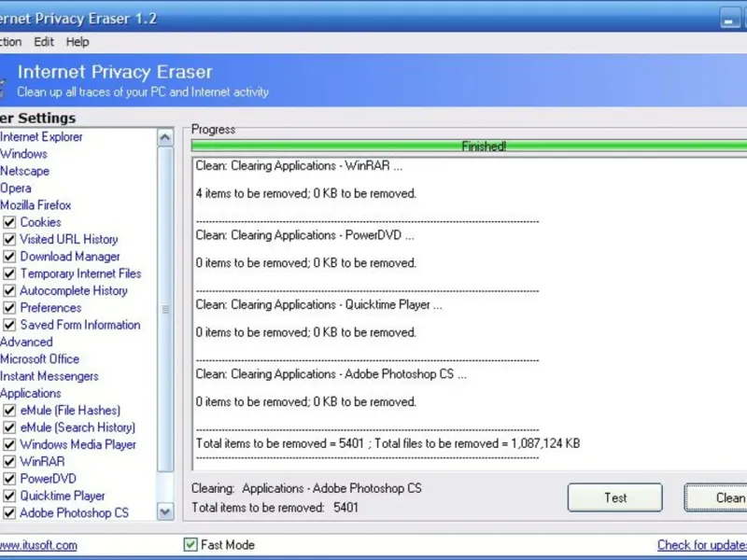Click the green Finished progress bar
The width and height of the screenshot is (747, 560).
[x=470, y=147]
